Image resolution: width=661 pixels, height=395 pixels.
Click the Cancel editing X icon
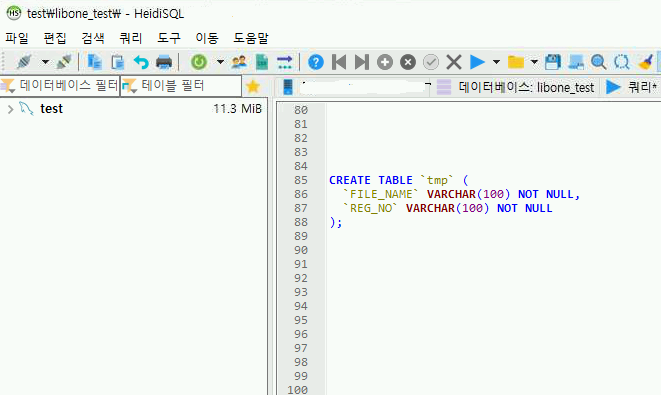(454, 62)
